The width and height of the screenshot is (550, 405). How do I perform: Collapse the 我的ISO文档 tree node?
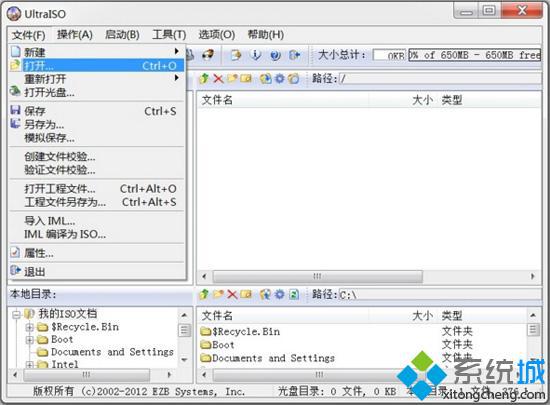click(x=16, y=315)
